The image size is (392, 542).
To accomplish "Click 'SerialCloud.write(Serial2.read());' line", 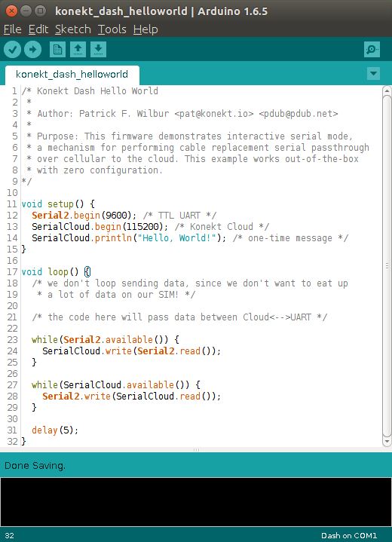I will 131,351.
